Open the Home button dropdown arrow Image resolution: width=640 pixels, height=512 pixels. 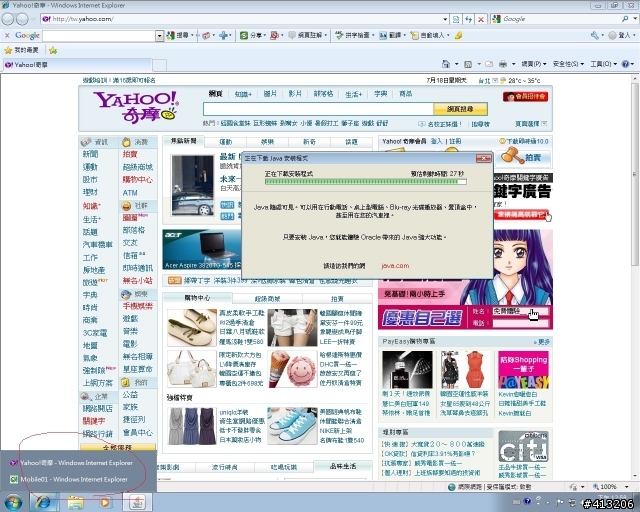456,64
